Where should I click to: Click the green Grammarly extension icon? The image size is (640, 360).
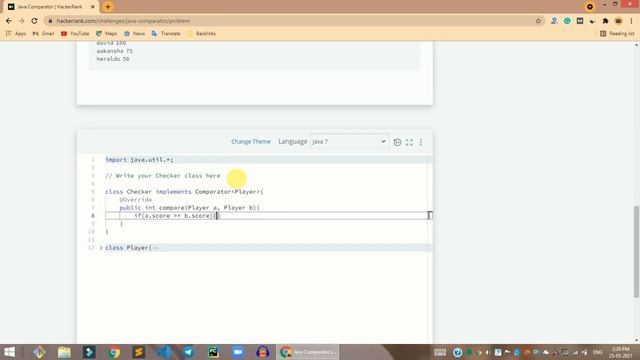[x=567, y=21]
